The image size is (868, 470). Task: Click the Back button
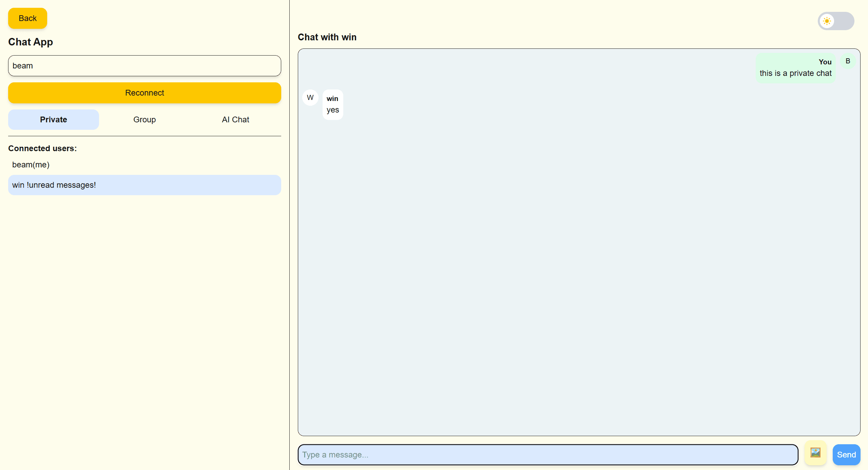click(27, 18)
